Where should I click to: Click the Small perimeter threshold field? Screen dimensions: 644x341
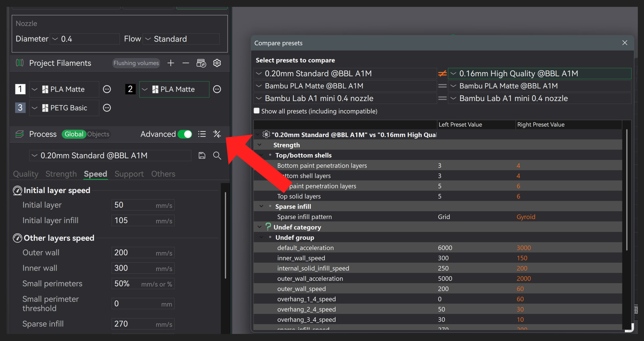[x=143, y=303]
